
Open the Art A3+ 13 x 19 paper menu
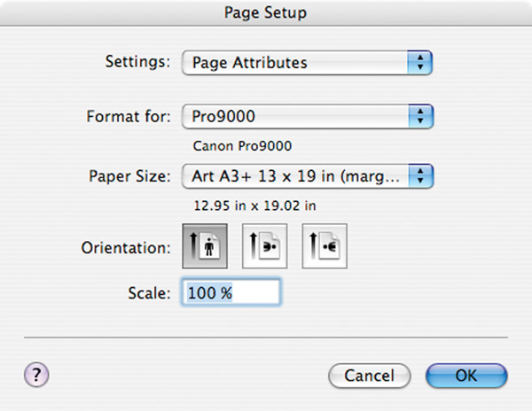[308, 176]
